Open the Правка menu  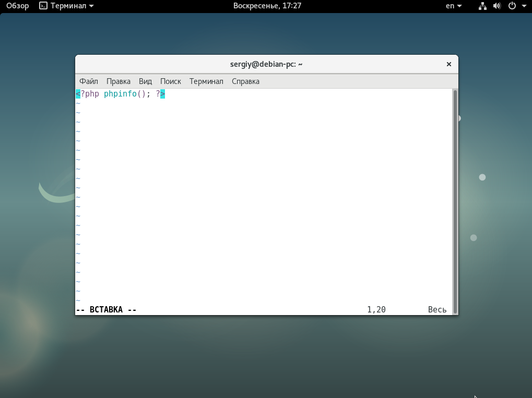coord(119,81)
